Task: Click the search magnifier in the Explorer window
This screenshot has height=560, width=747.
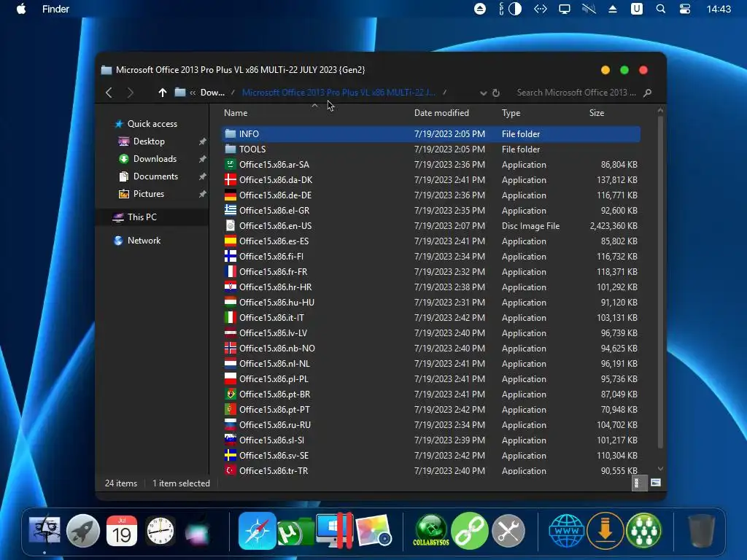Action: pos(647,93)
